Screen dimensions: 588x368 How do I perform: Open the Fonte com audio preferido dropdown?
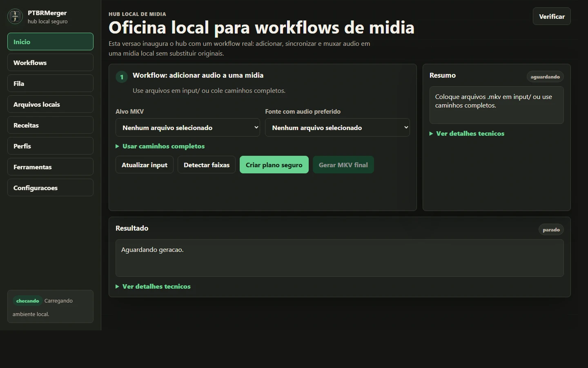tap(337, 128)
